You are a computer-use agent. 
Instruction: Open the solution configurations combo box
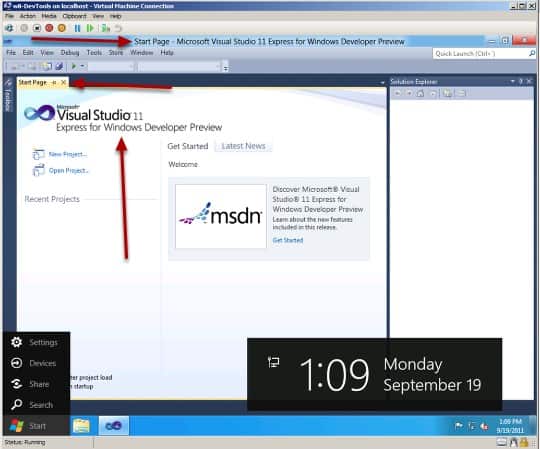111,66
